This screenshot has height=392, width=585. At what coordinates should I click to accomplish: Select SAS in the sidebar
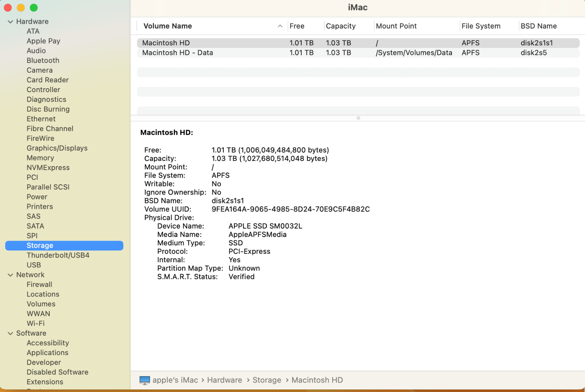pyautogui.click(x=33, y=216)
